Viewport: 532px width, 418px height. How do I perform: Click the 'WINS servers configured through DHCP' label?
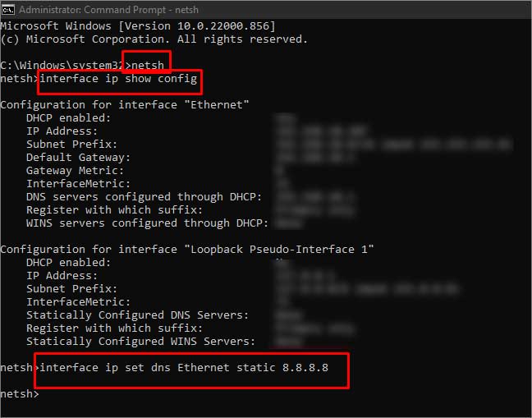148,223
